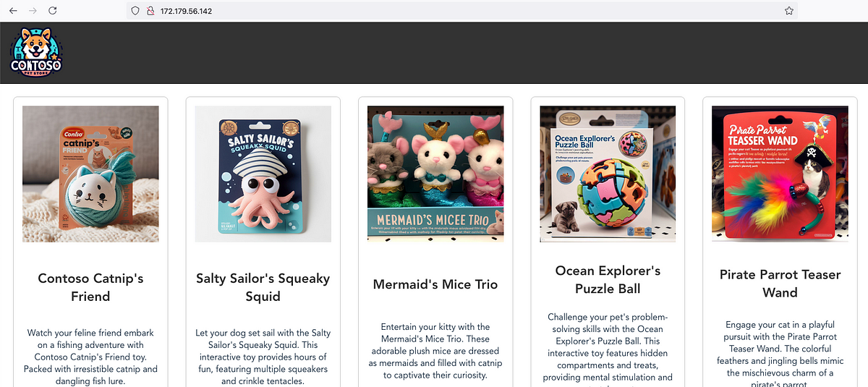
Task: Select the Salty Sailor's Squeaky Squid title
Action: tap(263, 287)
